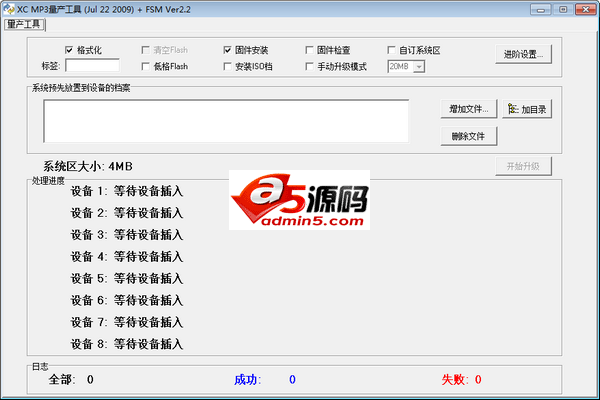
Task: Open the 进阶设置 advanced settings button
Action: [523, 54]
